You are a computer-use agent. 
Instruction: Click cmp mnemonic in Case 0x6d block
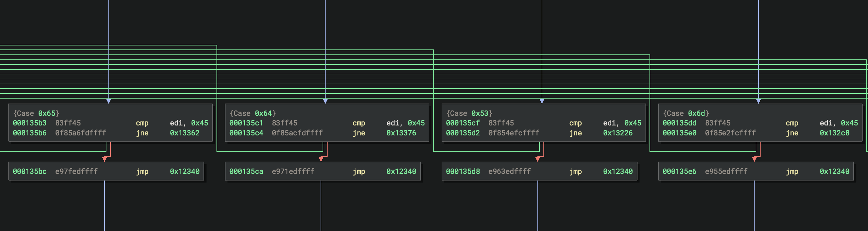[792, 123]
